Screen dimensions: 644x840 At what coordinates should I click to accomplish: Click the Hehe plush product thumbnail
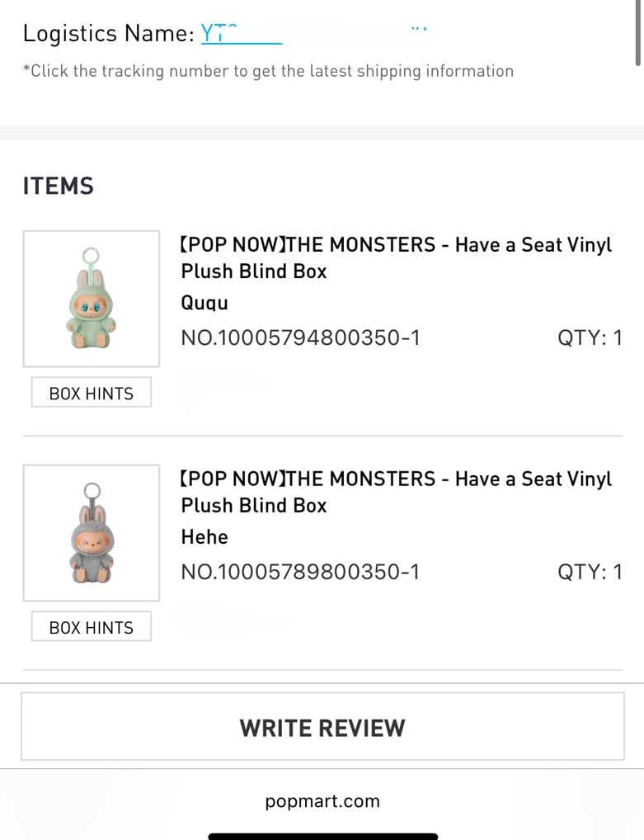[91, 532]
